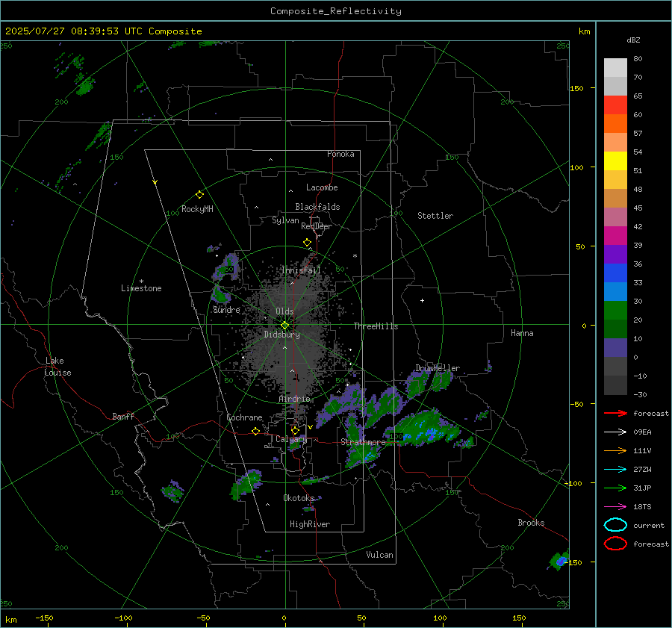Screen dimensions: 672x628
Task: Click the 09EA legend text
Action: coord(642,432)
